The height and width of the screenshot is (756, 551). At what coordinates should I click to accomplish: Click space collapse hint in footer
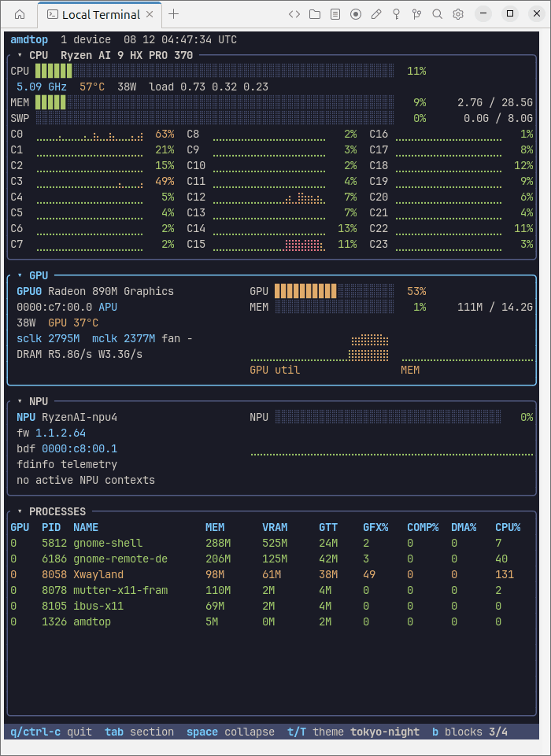point(231,732)
